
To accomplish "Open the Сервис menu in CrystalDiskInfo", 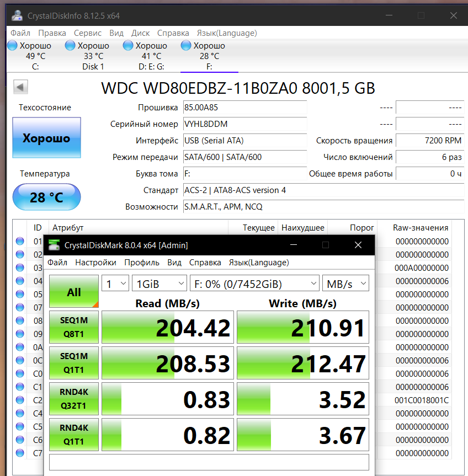I will (88, 33).
